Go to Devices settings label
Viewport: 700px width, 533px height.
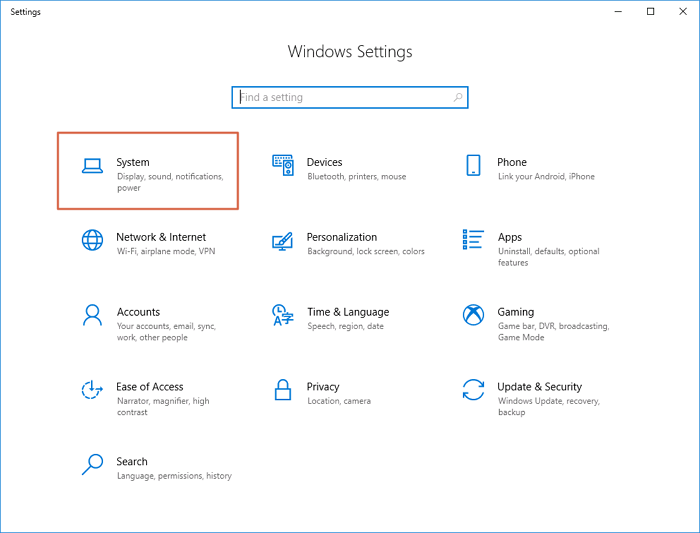pyautogui.click(x=325, y=162)
